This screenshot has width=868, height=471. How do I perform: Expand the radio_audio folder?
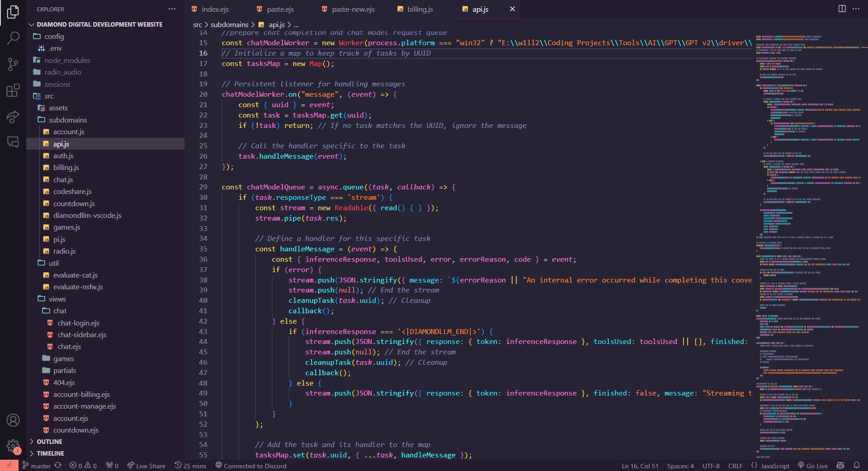tap(62, 72)
